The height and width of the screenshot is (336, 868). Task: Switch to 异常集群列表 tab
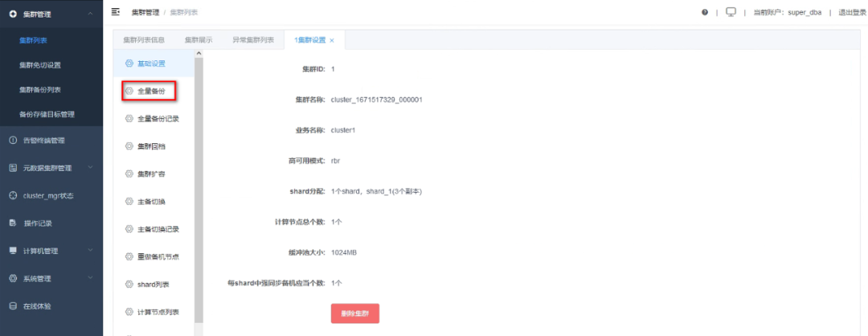(x=253, y=40)
